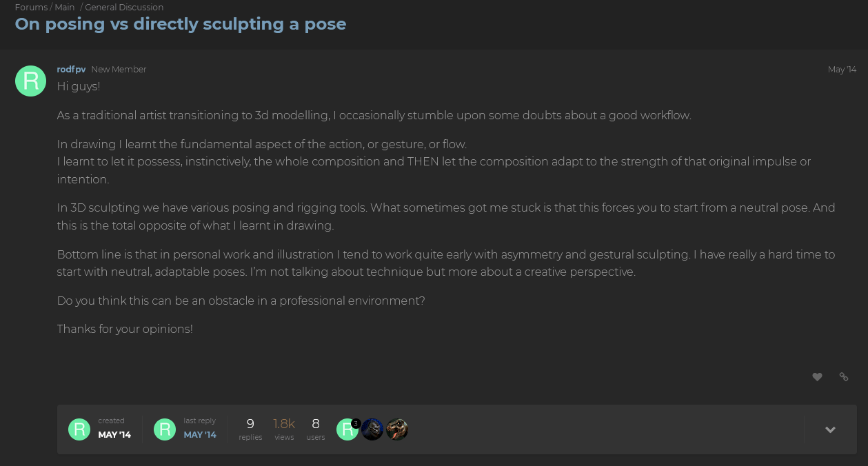Click rodfpv's large green avatar beside post
The height and width of the screenshot is (466, 868).
coord(30,81)
